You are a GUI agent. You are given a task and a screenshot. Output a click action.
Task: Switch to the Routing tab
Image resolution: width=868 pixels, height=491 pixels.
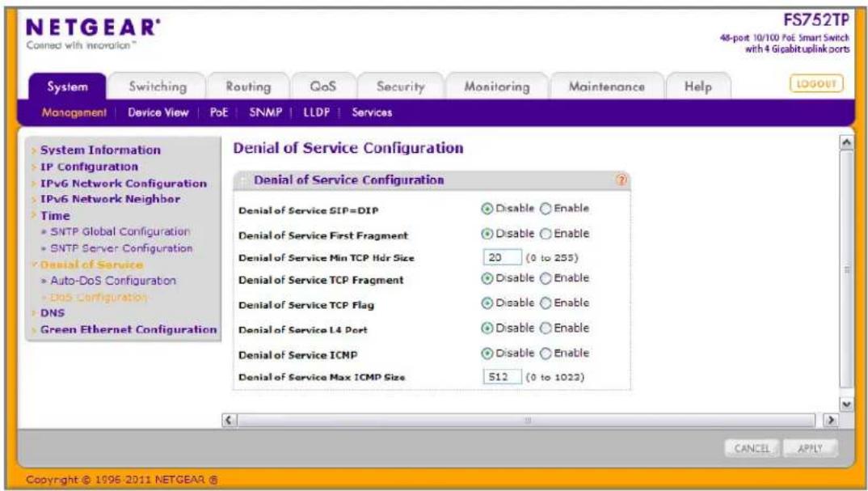[249, 87]
